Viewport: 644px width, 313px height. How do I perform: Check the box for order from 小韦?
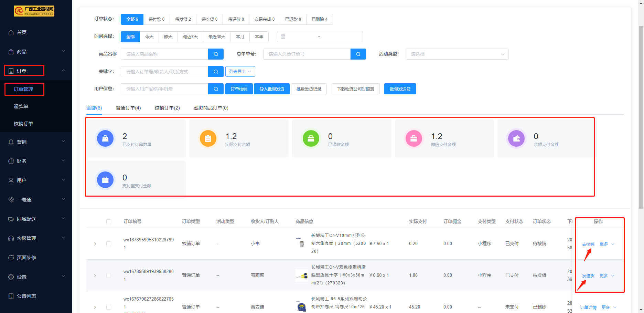[109, 244]
